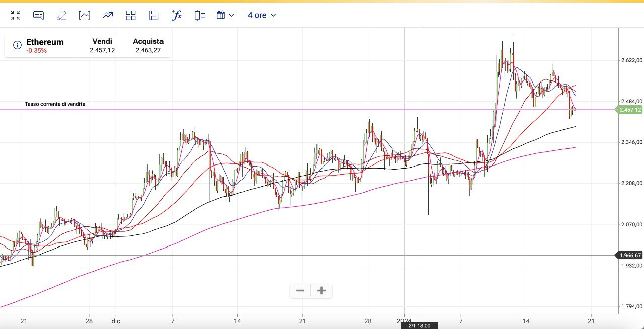Open the four-squares layout grid icon

131,15
